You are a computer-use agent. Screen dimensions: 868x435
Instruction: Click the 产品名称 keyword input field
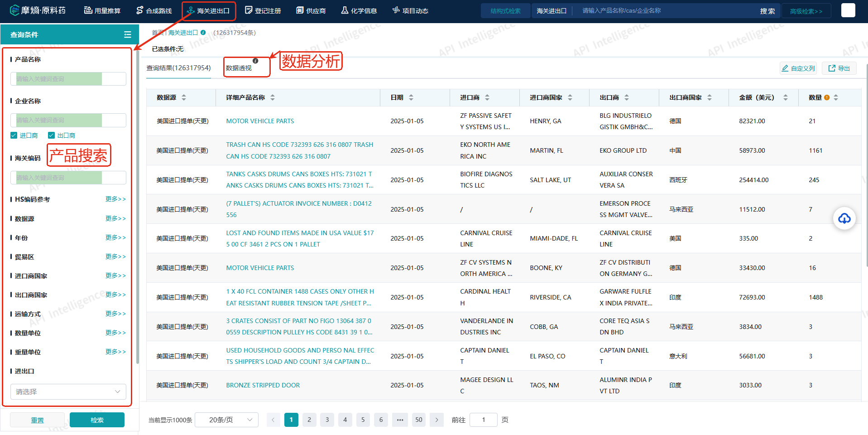coord(68,79)
